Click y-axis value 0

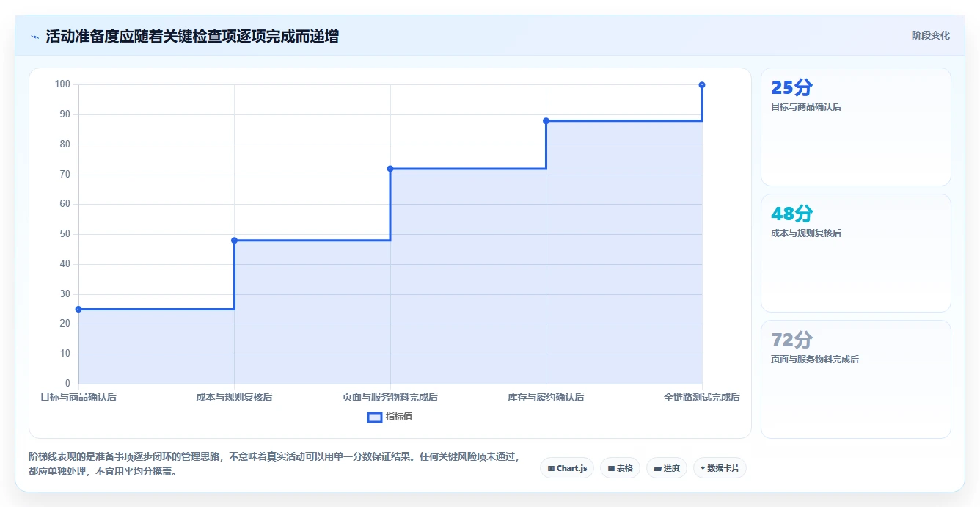[67, 384]
